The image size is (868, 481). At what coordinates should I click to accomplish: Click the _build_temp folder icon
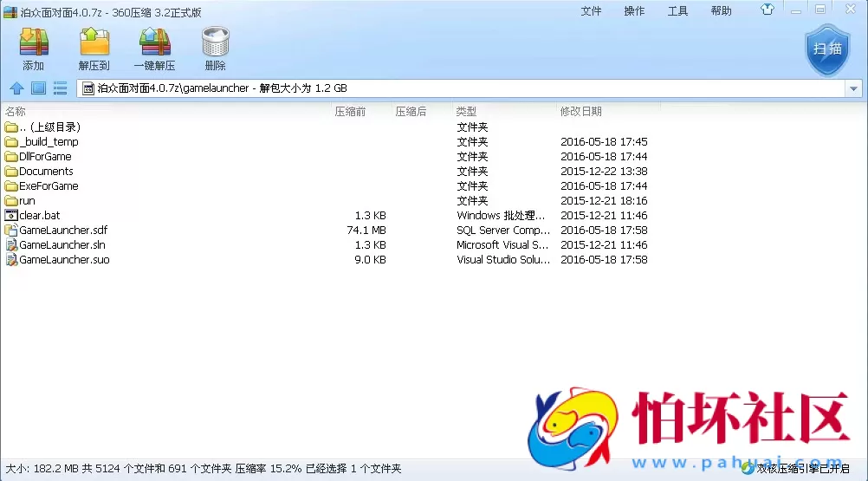point(11,142)
